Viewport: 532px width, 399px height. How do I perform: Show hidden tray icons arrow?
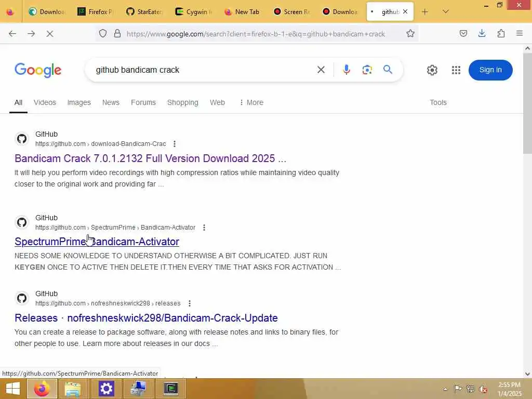coord(445,389)
